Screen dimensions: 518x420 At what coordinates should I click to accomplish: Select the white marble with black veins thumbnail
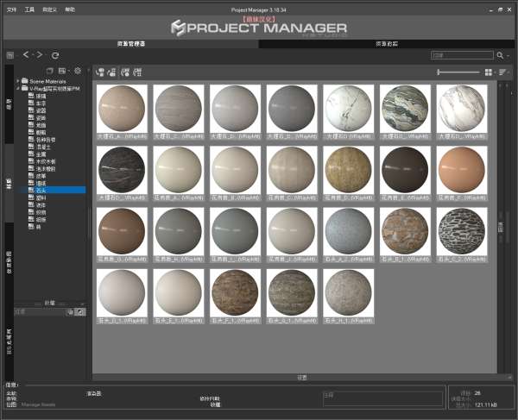pyautogui.click(x=349, y=112)
